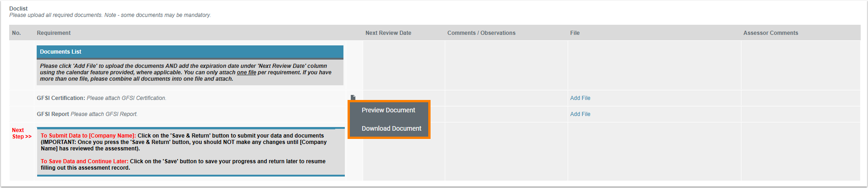Select Download Document in the popup menu
Image resolution: width=868 pixels, height=188 pixels.
pyautogui.click(x=391, y=128)
